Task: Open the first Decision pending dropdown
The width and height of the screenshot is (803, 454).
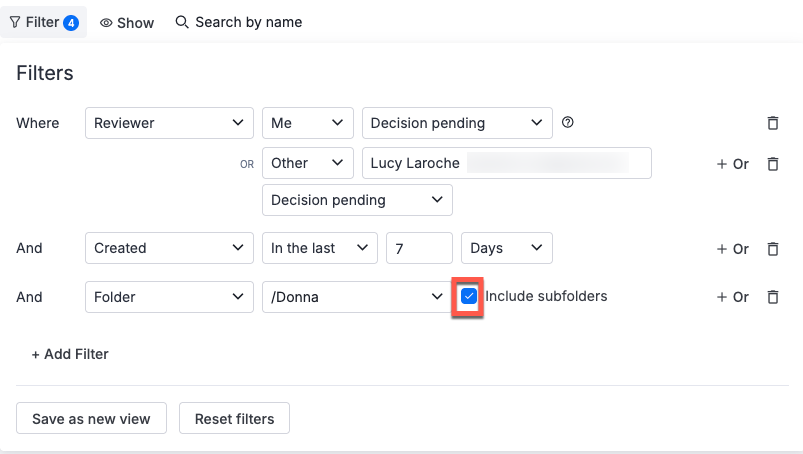Action: (x=456, y=123)
